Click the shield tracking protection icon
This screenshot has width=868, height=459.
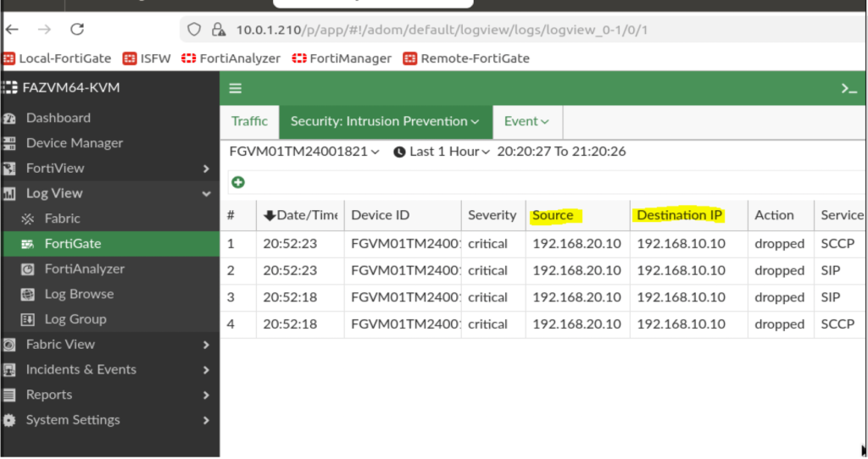pos(194,30)
